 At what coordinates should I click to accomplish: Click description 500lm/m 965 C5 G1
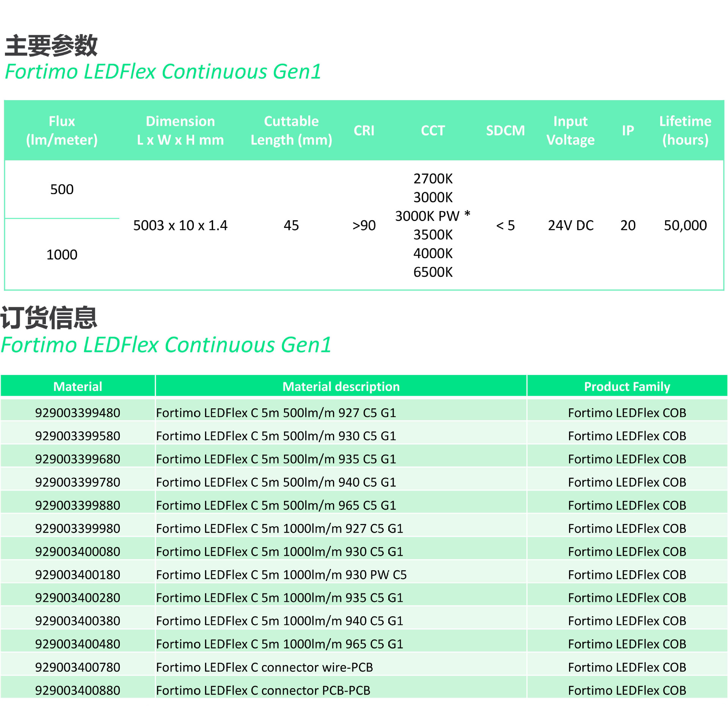point(276,505)
